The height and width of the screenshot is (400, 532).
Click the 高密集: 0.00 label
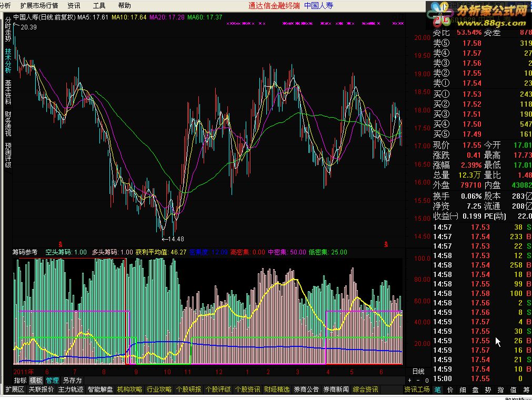[248, 252]
